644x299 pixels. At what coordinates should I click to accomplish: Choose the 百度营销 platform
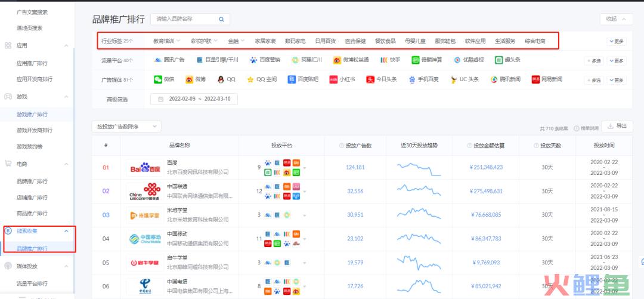point(265,60)
